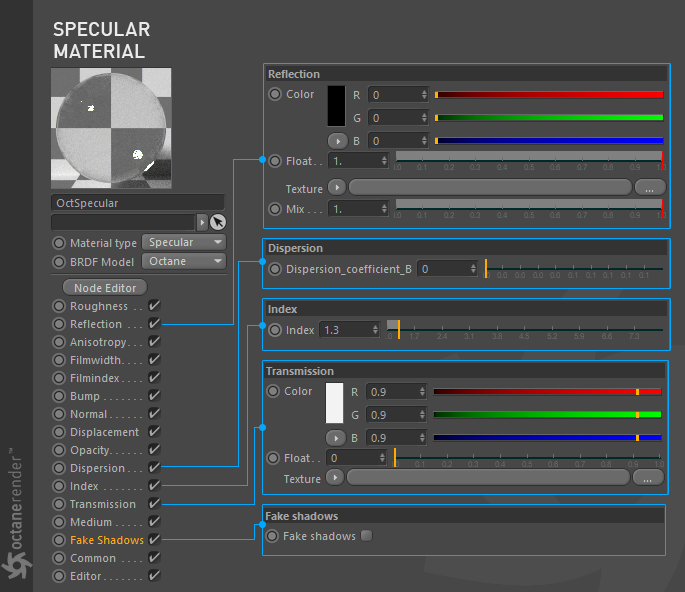Toggle the Transmission channel checkbox
The image size is (685, 592).
(x=154, y=503)
